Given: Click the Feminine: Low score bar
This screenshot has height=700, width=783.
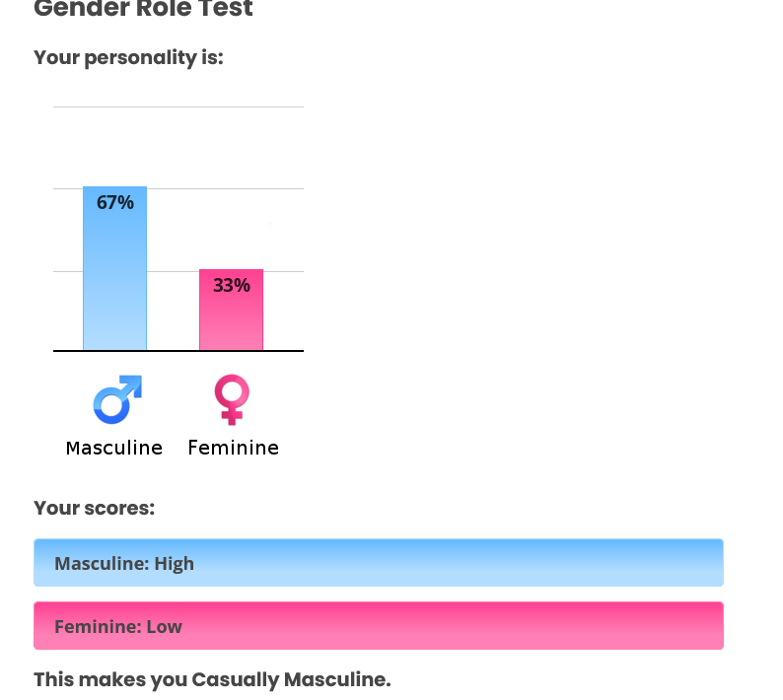Looking at the screenshot, I should [379, 626].
